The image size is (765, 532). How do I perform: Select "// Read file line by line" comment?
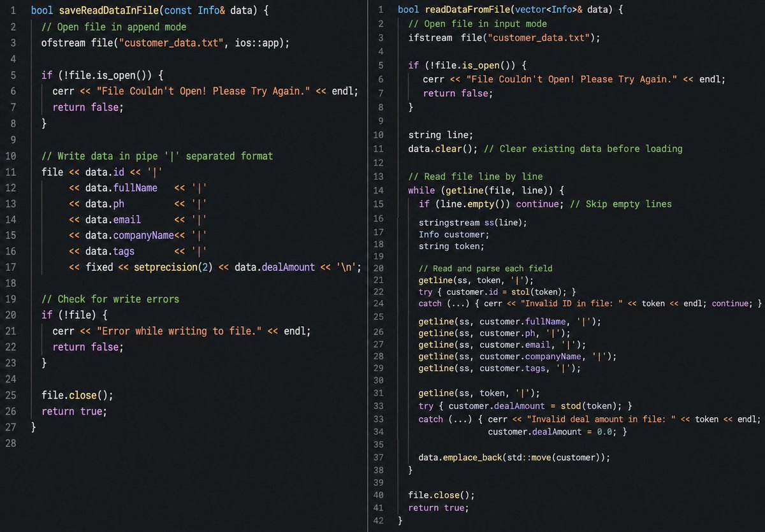point(475,176)
